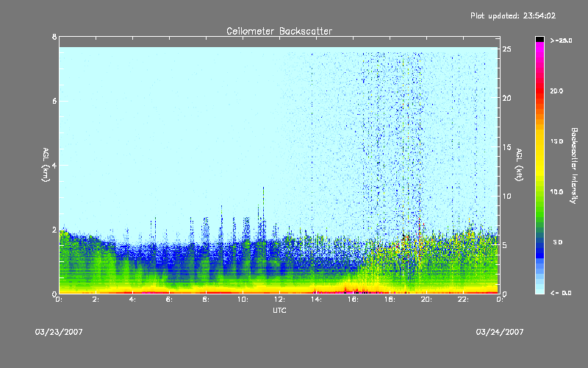Click the '6' tick on the km axis
The width and height of the screenshot is (588, 368).
pyautogui.click(x=54, y=101)
